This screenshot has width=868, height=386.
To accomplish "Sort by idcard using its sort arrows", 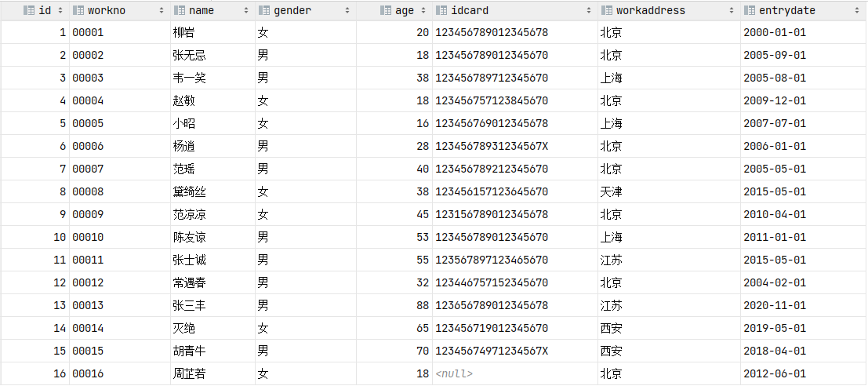I will (589, 10).
